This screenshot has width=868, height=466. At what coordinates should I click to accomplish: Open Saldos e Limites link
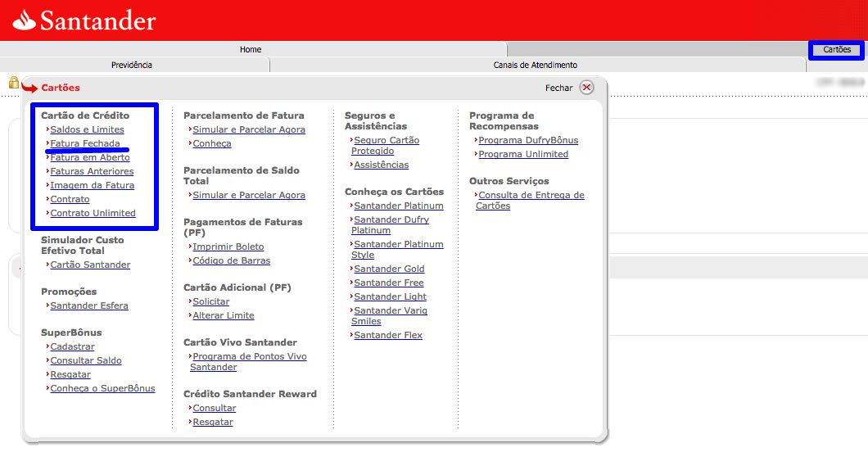tap(87, 129)
